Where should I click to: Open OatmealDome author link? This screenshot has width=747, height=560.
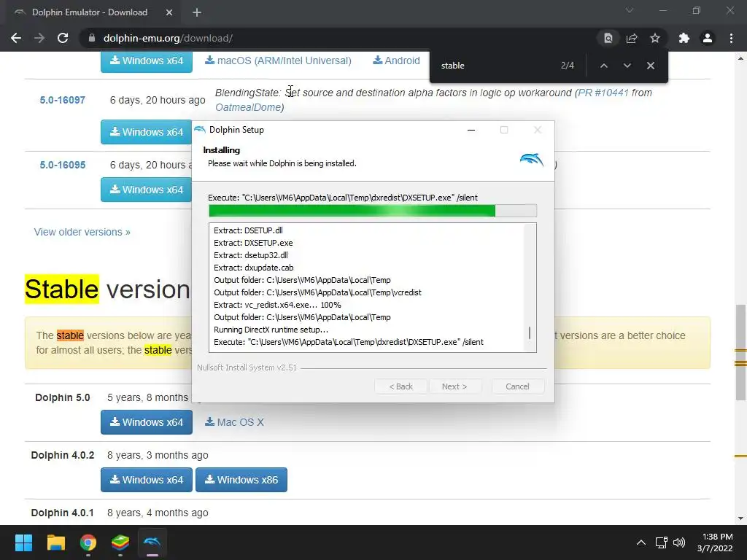pos(248,108)
